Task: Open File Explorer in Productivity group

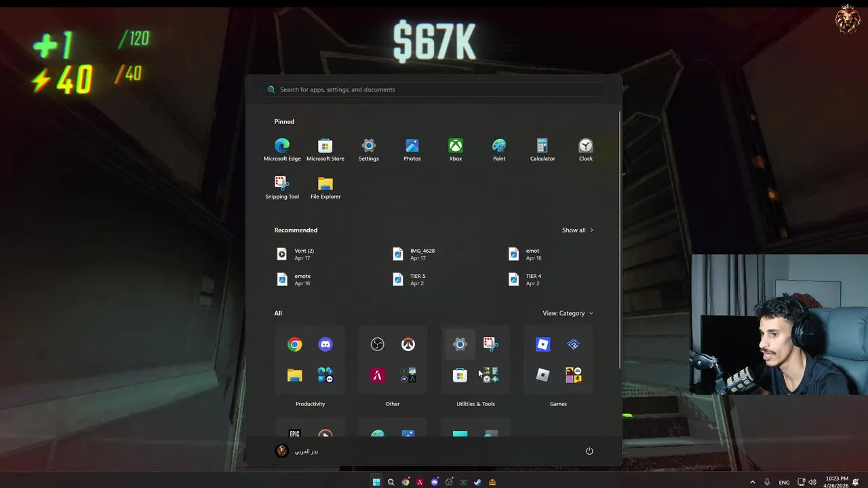Action: click(x=294, y=375)
